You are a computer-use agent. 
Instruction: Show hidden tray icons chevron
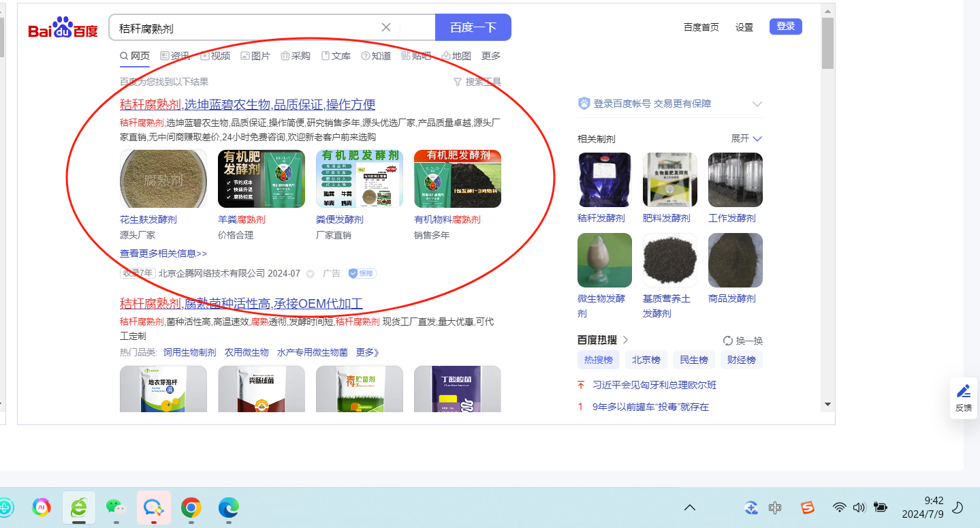[690, 508]
